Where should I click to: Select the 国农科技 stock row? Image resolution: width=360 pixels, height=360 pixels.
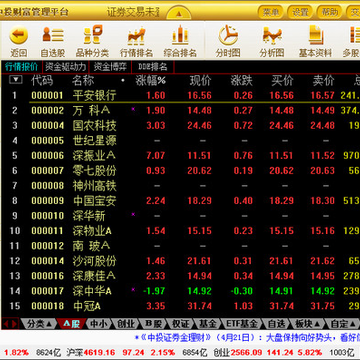(180, 125)
